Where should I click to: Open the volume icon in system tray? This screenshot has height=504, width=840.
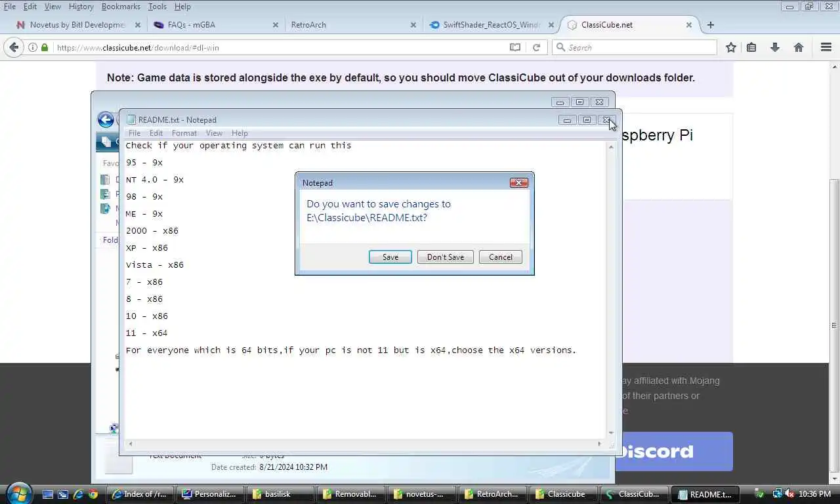(x=788, y=493)
